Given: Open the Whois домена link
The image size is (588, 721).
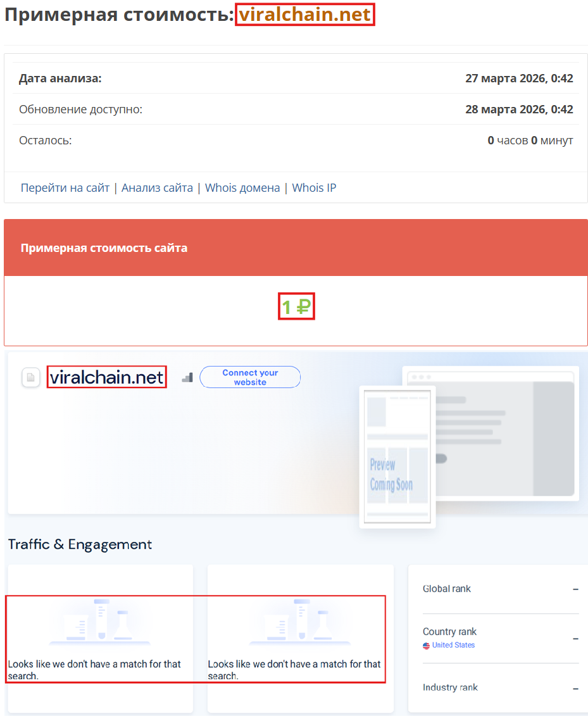Looking at the screenshot, I should (x=242, y=187).
